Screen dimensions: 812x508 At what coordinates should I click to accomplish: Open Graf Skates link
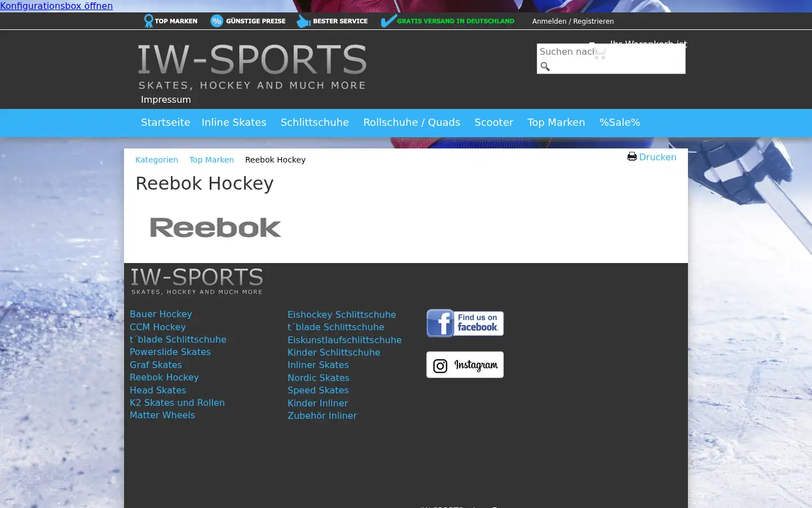click(156, 365)
